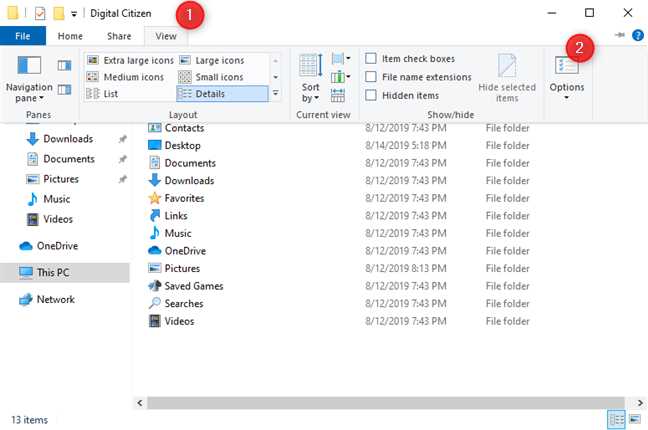The width and height of the screenshot is (648, 430).
Task: Select the Details layout
Action: coord(222,93)
